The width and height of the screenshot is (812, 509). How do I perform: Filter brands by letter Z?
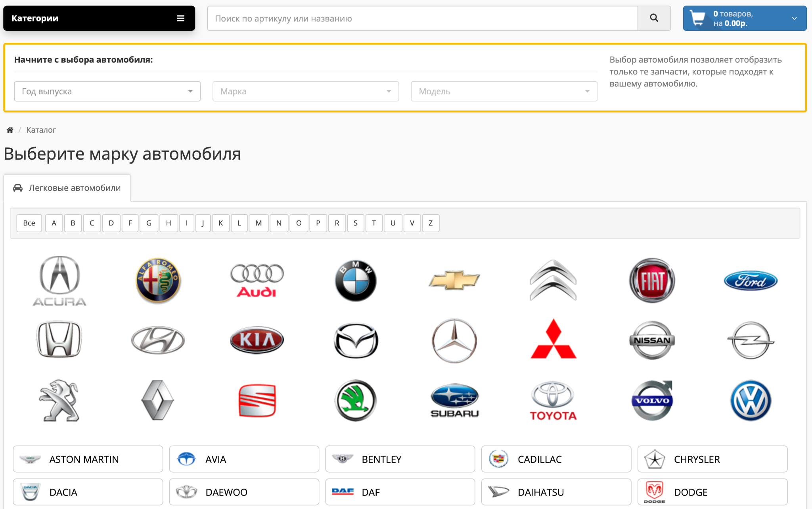(x=431, y=223)
